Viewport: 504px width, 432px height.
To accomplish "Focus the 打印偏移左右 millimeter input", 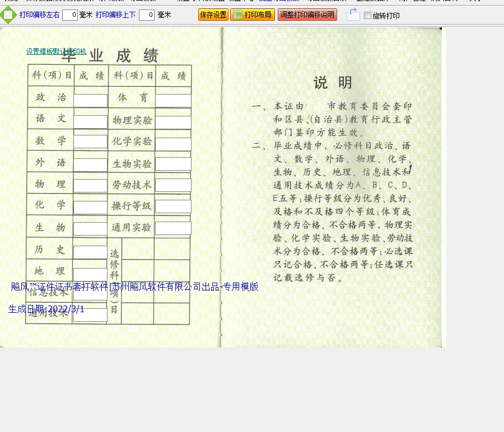I will point(69,15).
